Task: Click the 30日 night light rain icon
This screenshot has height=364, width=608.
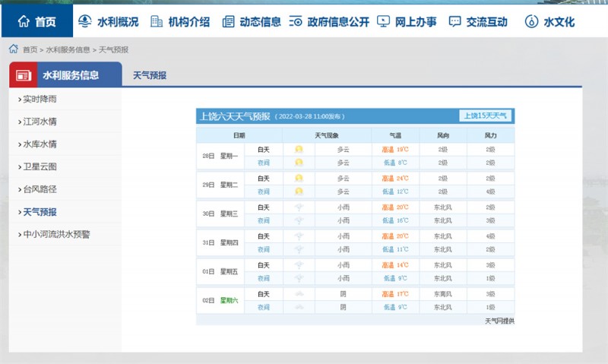Action: (x=299, y=220)
